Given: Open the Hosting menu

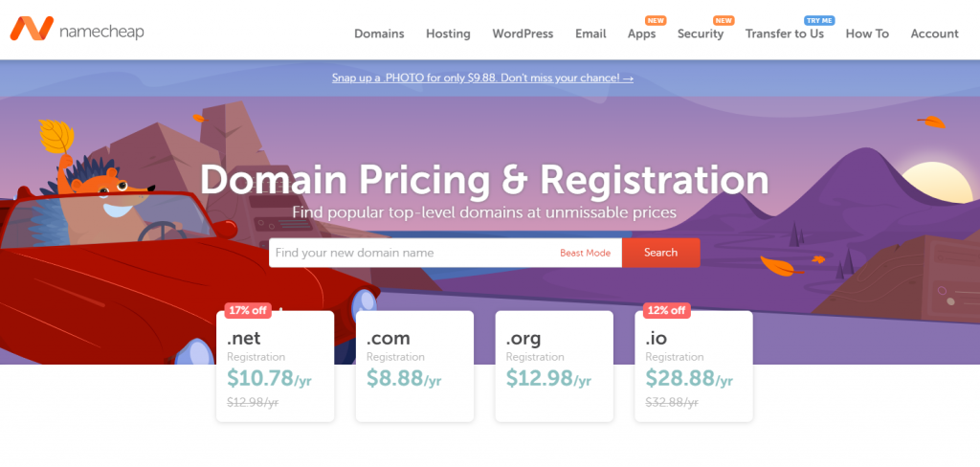Looking at the screenshot, I should pos(448,33).
